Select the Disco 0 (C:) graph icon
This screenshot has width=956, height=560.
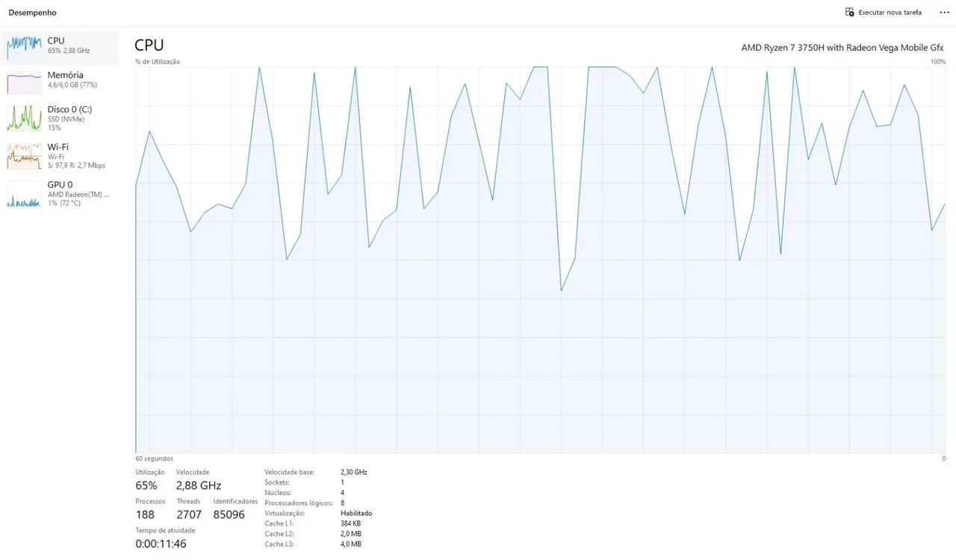(24, 118)
